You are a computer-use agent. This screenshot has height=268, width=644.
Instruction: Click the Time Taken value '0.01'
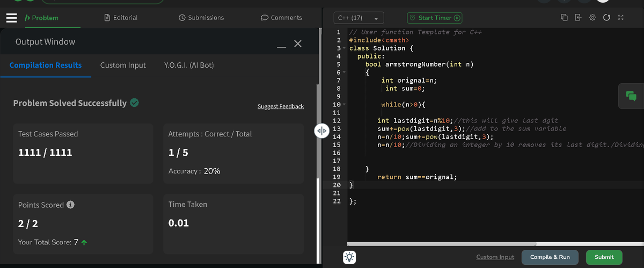coord(179,223)
